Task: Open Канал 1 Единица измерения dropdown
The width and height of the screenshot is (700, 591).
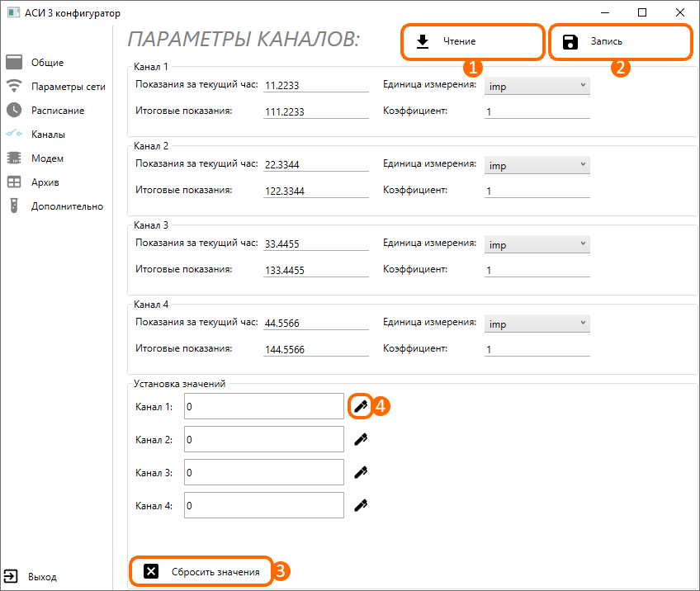Action: [537, 86]
